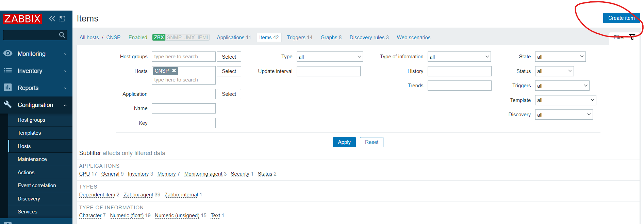Filter by CPU application subfilter
The height and width of the screenshot is (224, 644).
(x=84, y=174)
